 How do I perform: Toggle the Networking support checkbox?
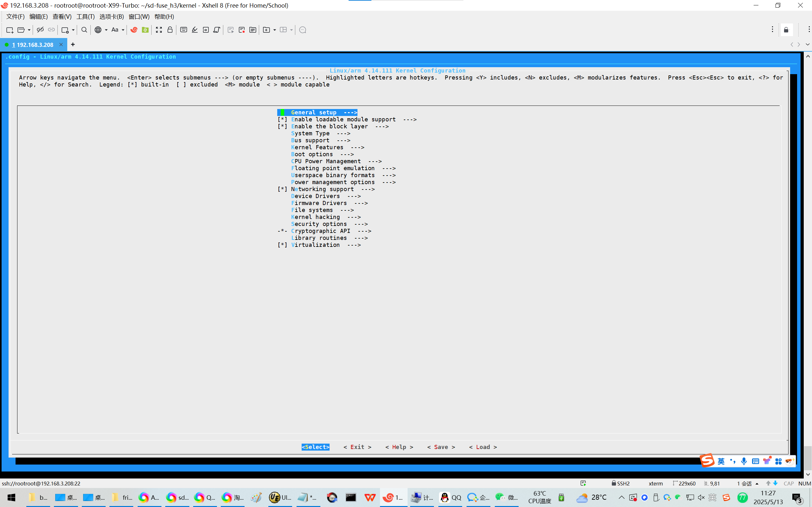282,189
